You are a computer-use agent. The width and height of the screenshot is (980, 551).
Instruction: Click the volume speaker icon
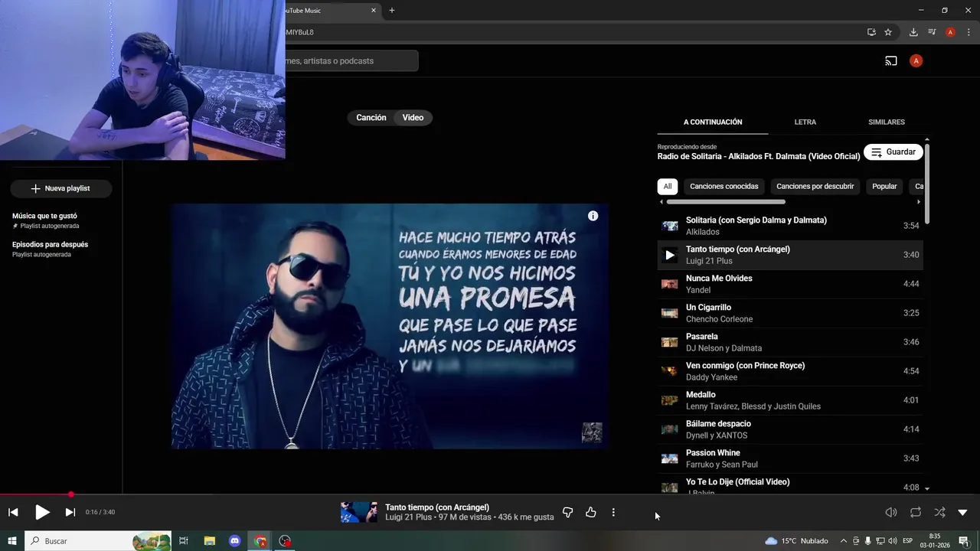click(891, 512)
